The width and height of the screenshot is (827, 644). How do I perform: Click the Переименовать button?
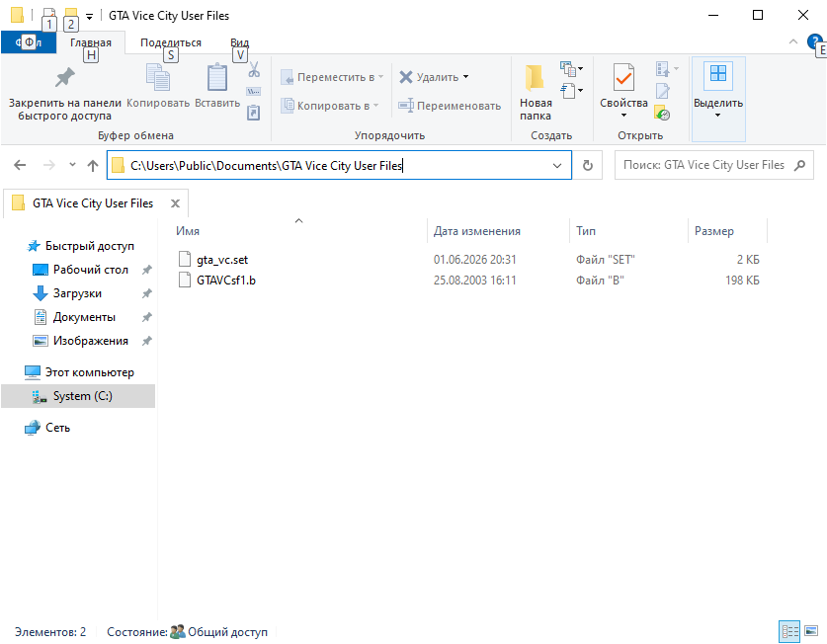click(x=450, y=106)
